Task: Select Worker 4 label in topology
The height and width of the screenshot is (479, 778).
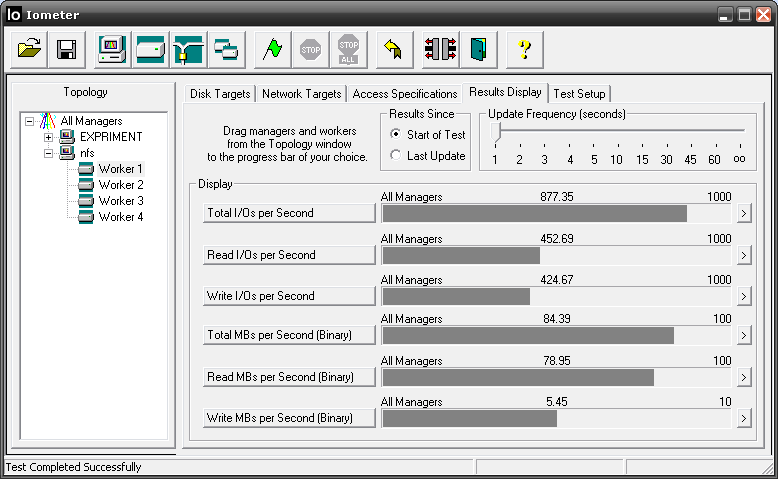Action: pos(121,217)
